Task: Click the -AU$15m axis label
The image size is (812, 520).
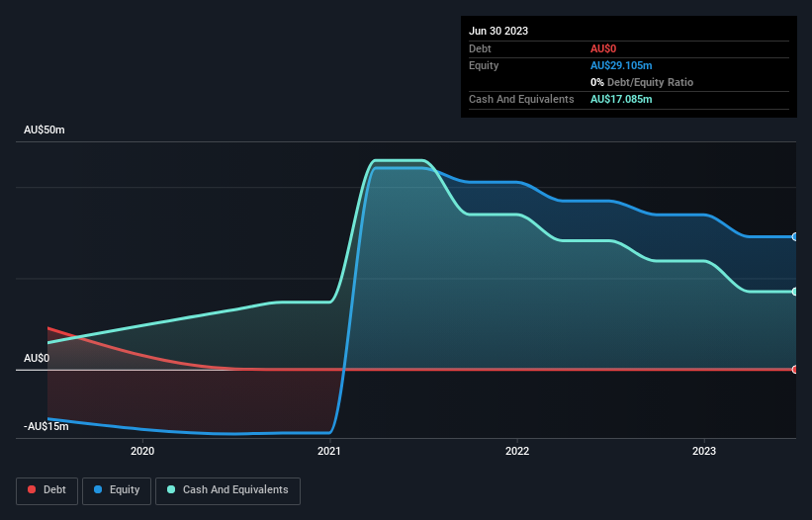Action: 46,426
